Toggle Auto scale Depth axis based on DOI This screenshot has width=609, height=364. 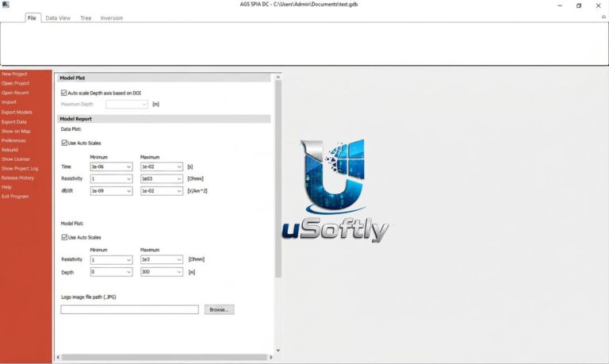63,93
